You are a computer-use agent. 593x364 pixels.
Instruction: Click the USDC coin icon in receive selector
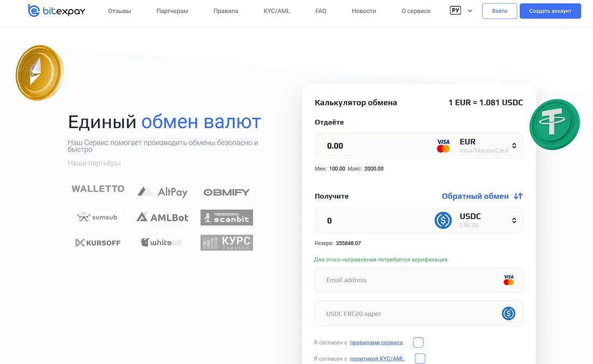click(x=443, y=221)
